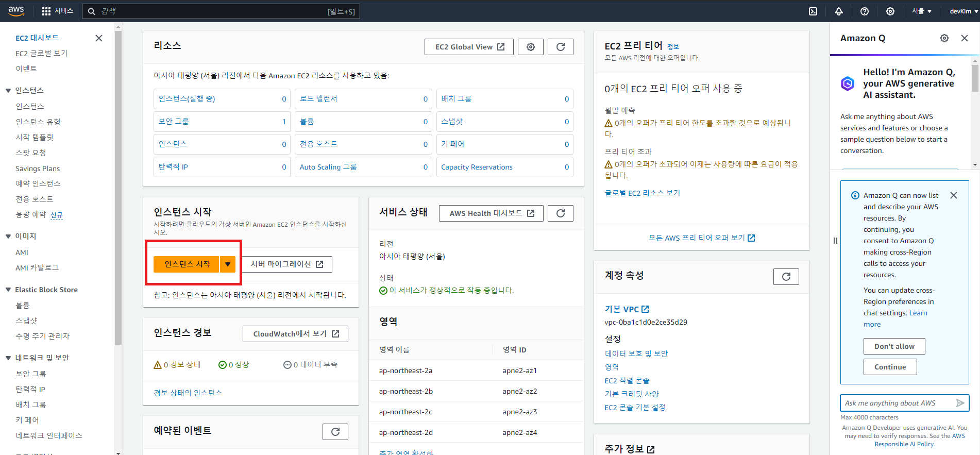Image resolution: width=980 pixels, height=455 pixels.
Task: Open 시작 템플릿 in sidebar
Action: click(x=35, y=138)
